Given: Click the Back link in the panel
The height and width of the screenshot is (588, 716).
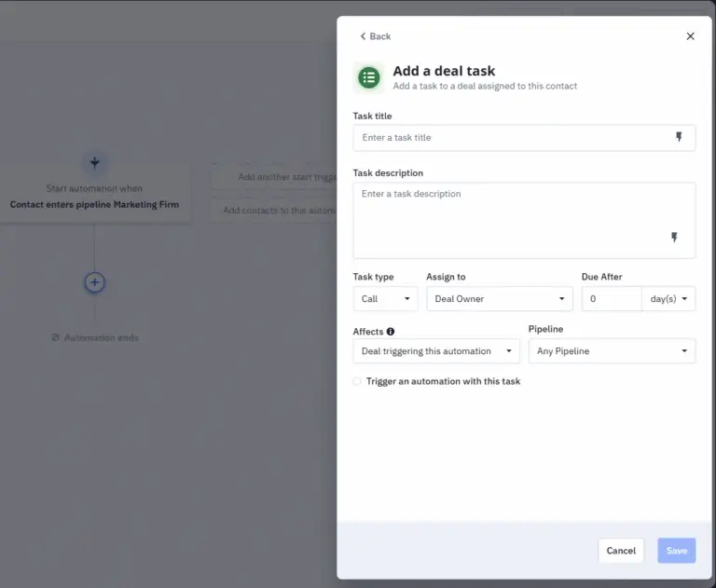Looking at the screenshot, I should [x=376, y=36].
